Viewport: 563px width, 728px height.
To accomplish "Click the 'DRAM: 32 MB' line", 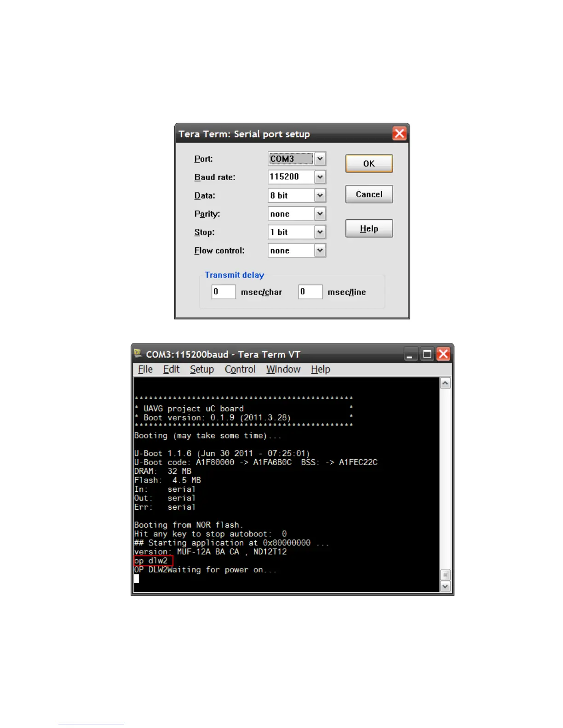I will [163, 471].
